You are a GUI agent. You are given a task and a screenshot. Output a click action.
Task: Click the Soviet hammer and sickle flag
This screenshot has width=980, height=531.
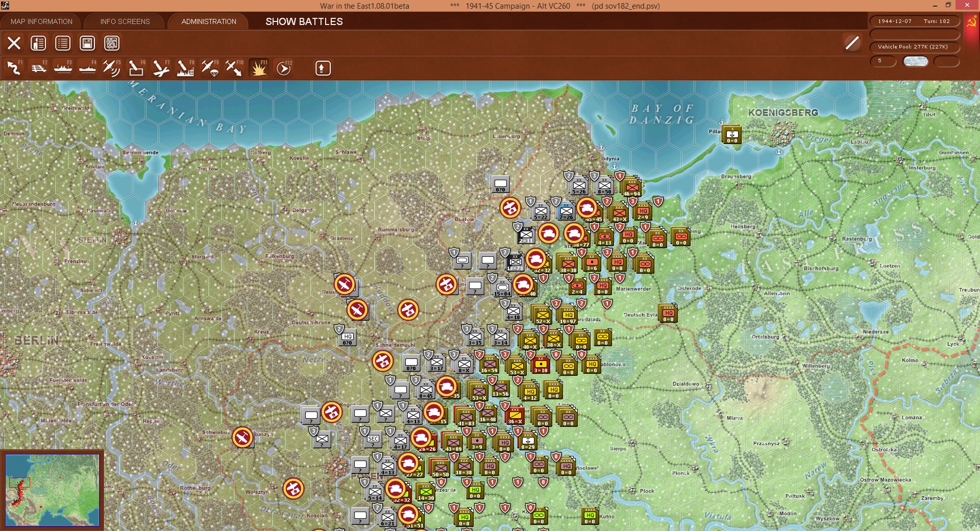point(971,22)
